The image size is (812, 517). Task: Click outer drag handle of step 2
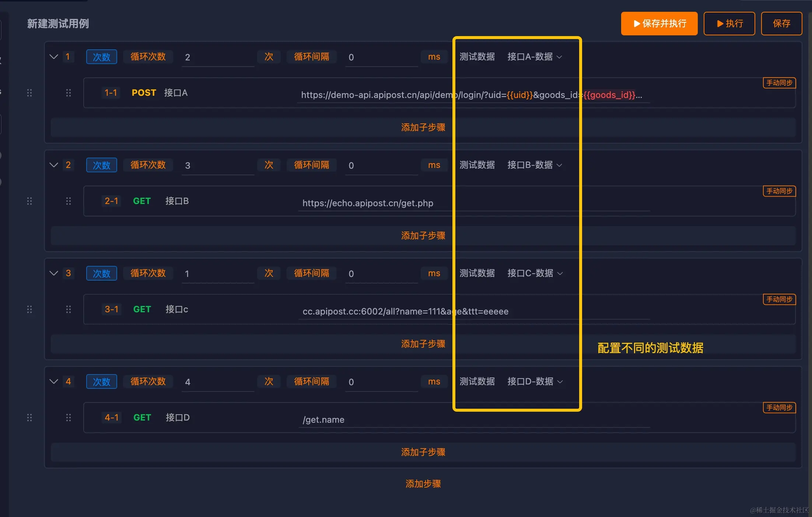pos(29,201)
